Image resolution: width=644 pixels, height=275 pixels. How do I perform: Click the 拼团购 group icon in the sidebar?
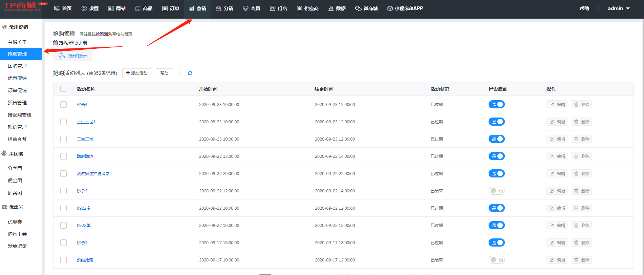tap(4, 153)
